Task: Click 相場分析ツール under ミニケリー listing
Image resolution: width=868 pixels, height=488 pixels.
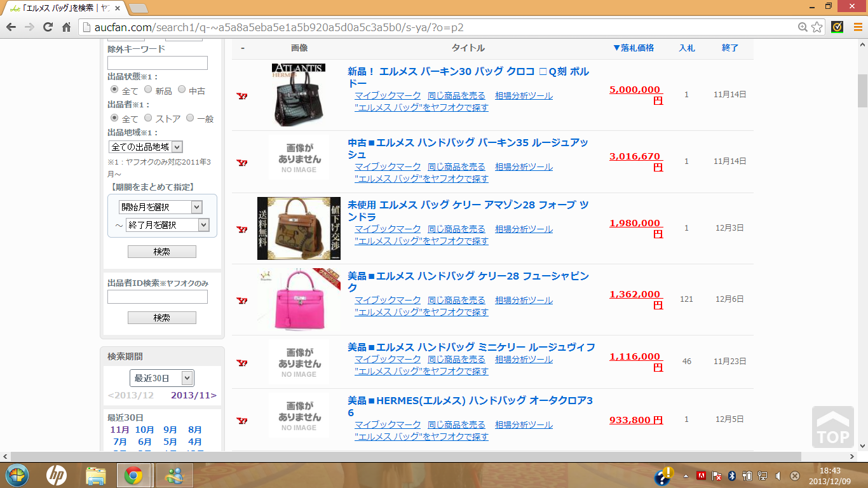Action: (x=524, y=359)
